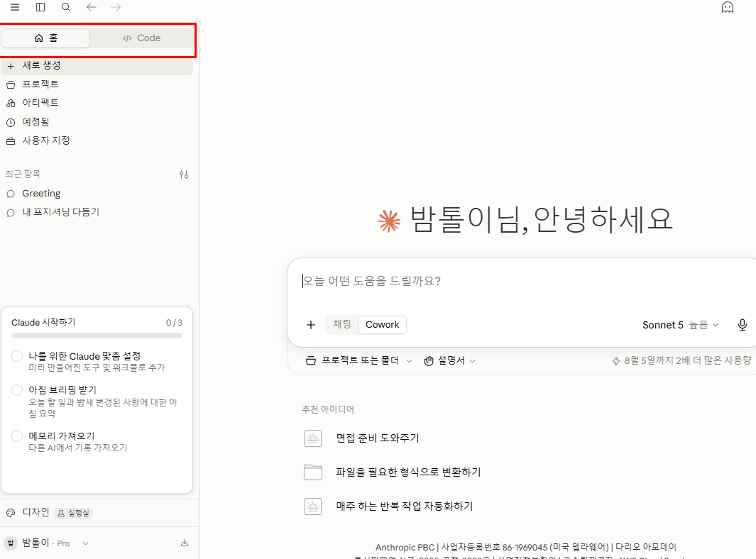Click the Claude starburst logo
The image size is (756, 559).
click(389, 221)
